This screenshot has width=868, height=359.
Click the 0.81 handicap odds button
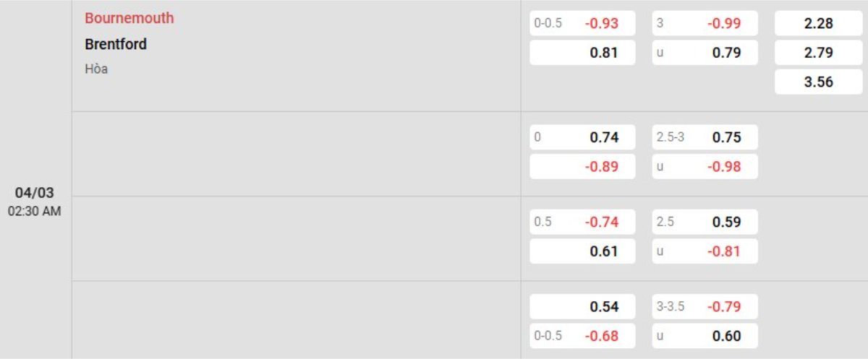tap(582, 53)
